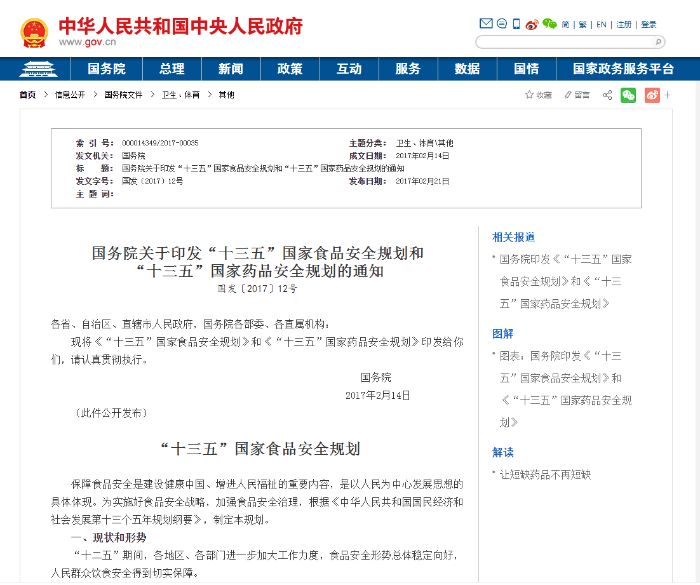
Task: Switch language to EN
Action: [602, 24]
